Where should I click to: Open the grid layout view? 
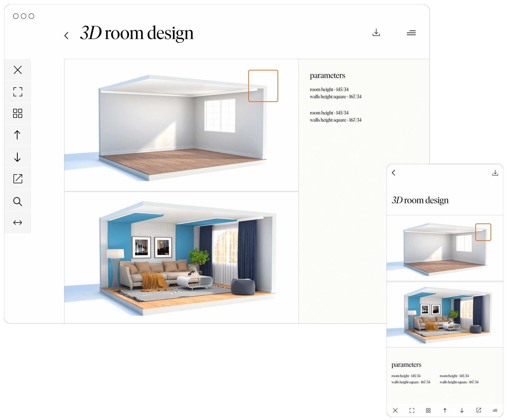click(18, 113)
